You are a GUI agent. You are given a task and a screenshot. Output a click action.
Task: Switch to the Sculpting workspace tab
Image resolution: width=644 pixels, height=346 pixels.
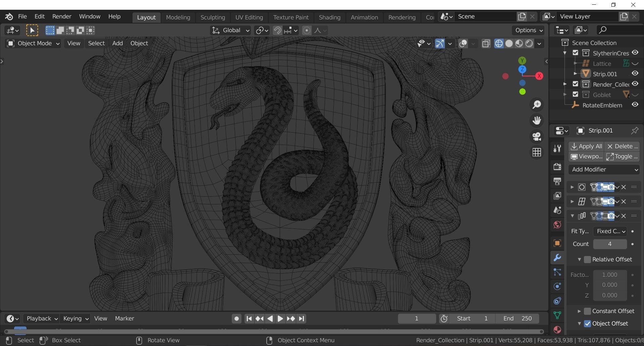point(213,17)
